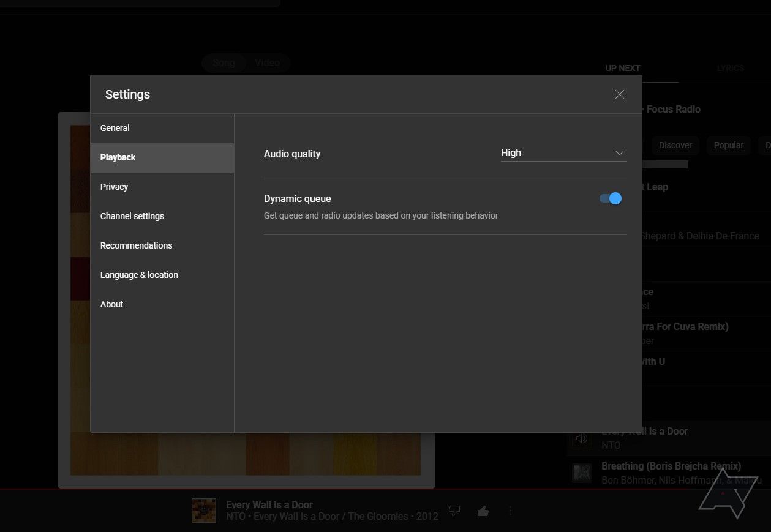Like the current song with thumbs up
771x532 pixels.
coord(483,511)
